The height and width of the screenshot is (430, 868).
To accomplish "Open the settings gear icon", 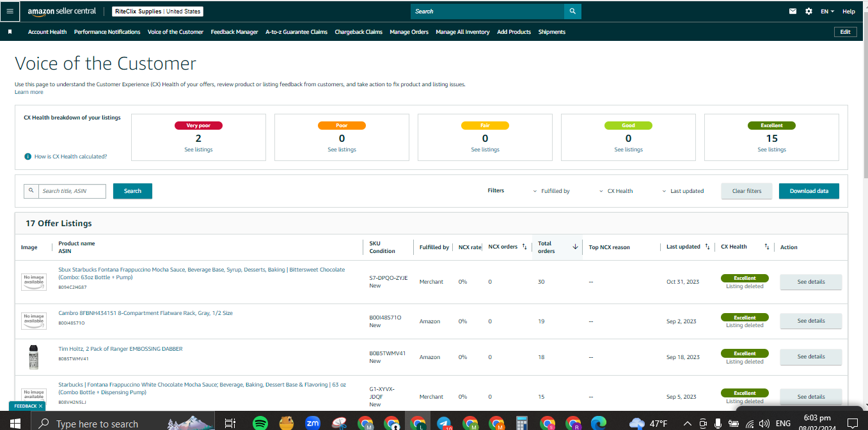I will [809, 12].
